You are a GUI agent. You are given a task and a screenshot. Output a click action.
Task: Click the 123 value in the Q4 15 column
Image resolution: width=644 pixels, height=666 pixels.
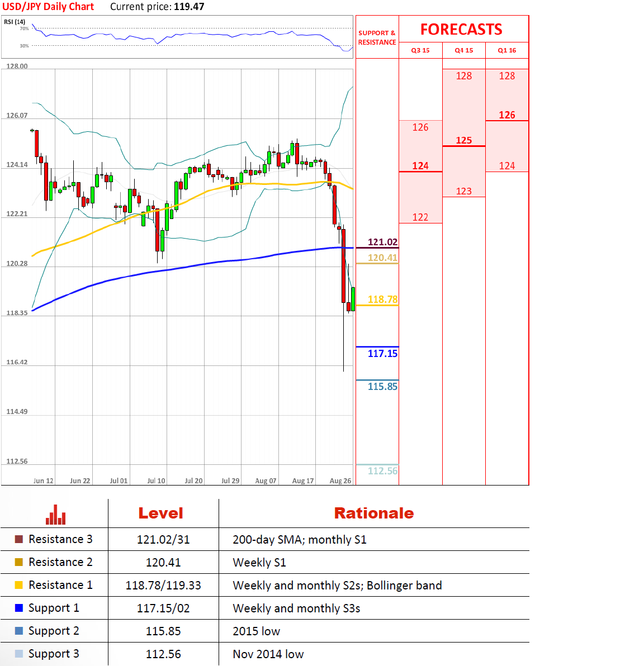pyautogui.click(x=464, y=192)
